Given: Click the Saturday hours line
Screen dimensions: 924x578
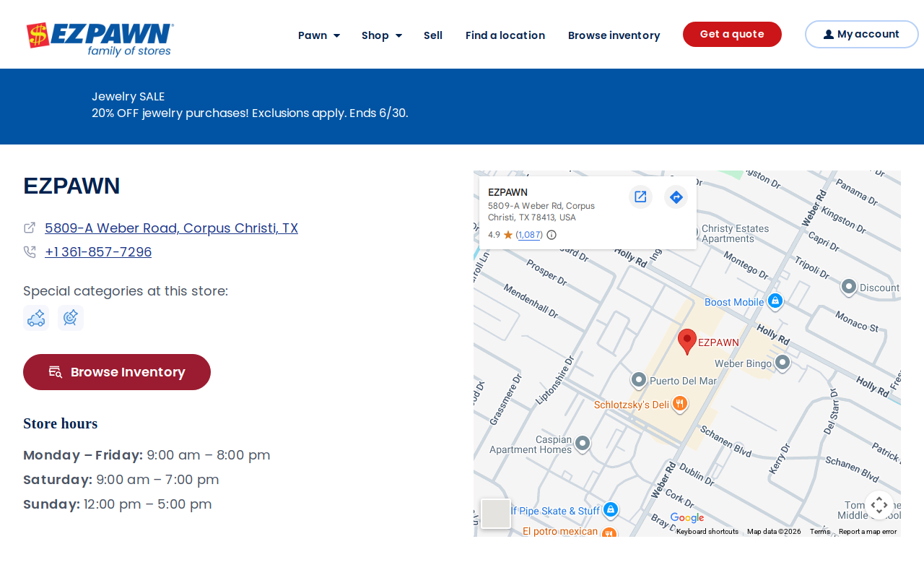Looking at the screenshot, I should click(121, 480).
